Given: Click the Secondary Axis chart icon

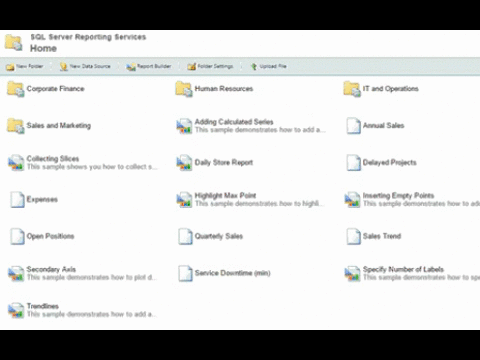Looking at the screenshot, I should click(16, 274).
